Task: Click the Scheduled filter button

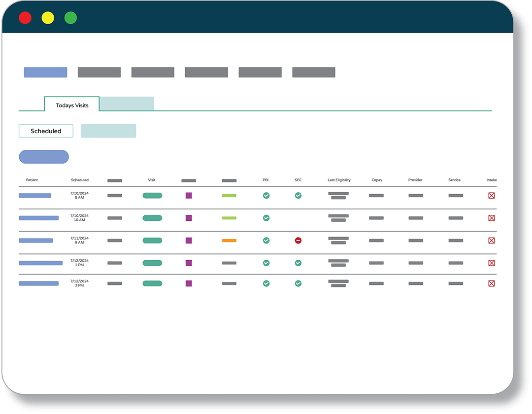Action: [x=46, y=131]
